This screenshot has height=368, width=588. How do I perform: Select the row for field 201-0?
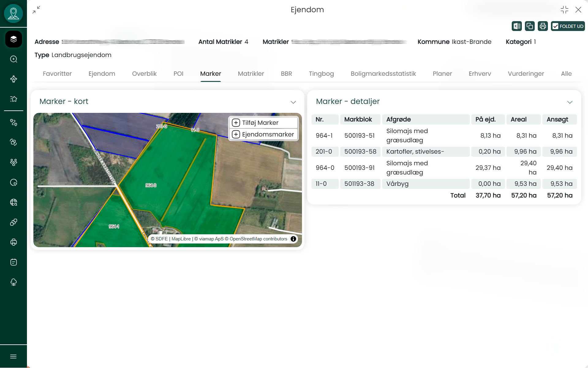(444, 151)
